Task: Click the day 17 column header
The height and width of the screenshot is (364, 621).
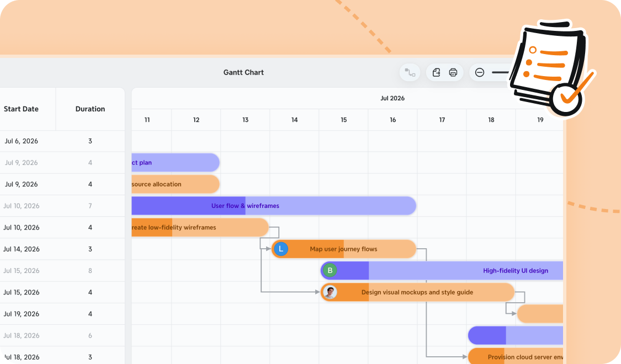Action: point(442,120)
